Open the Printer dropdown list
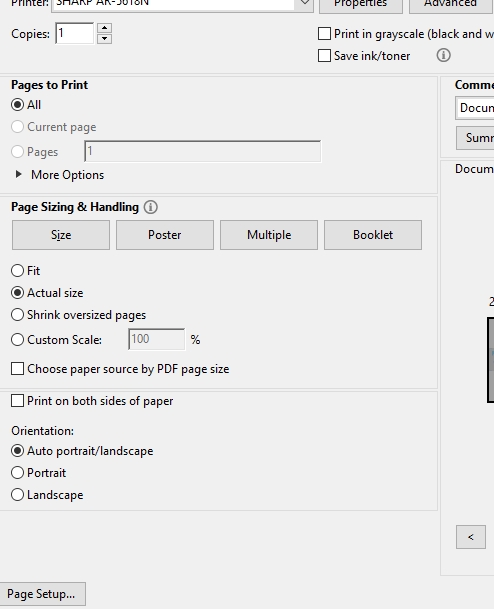The image size is (494, 609). coord(305,3)
